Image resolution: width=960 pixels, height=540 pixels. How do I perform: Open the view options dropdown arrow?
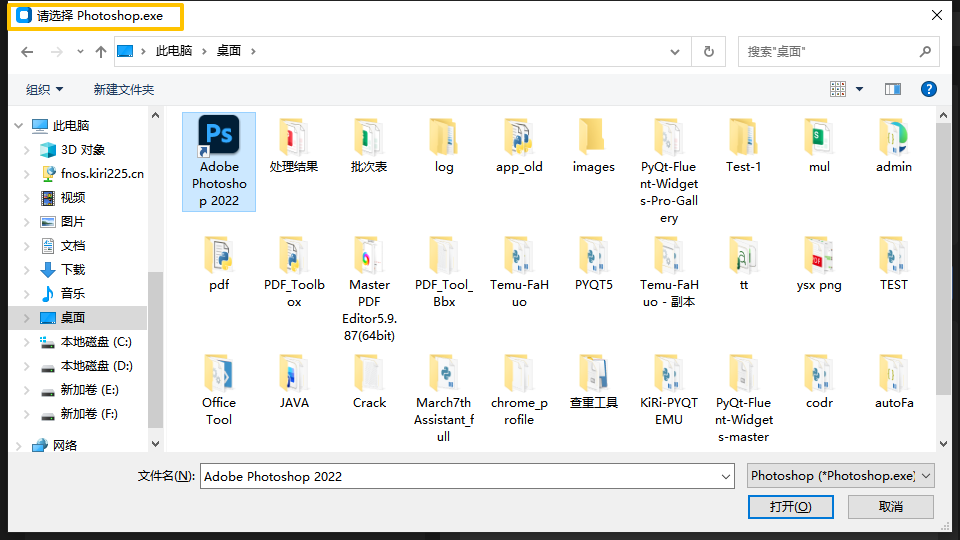(859, 89)
